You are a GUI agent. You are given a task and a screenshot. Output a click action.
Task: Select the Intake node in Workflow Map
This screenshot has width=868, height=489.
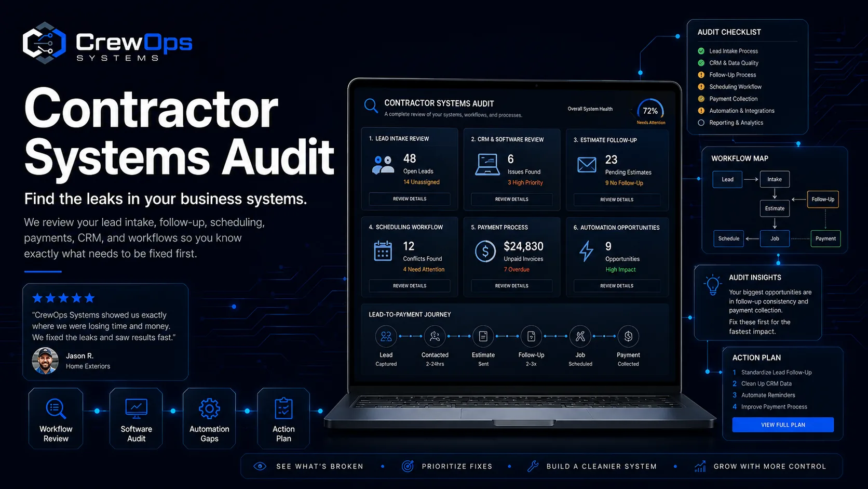775,179
